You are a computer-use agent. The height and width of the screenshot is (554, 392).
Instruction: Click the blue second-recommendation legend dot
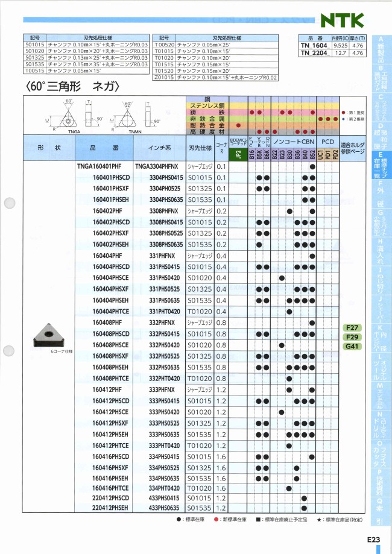(x=344, y=119)
